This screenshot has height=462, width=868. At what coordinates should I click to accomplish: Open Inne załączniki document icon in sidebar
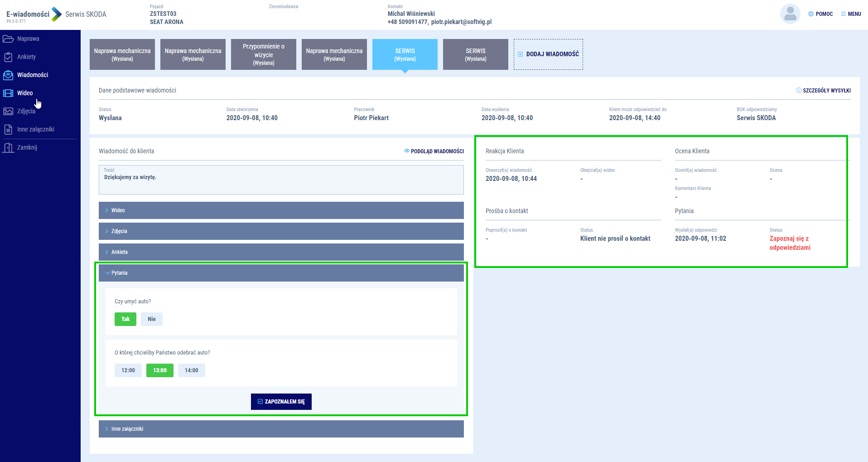pyautogui.click(x=8, y=130)
